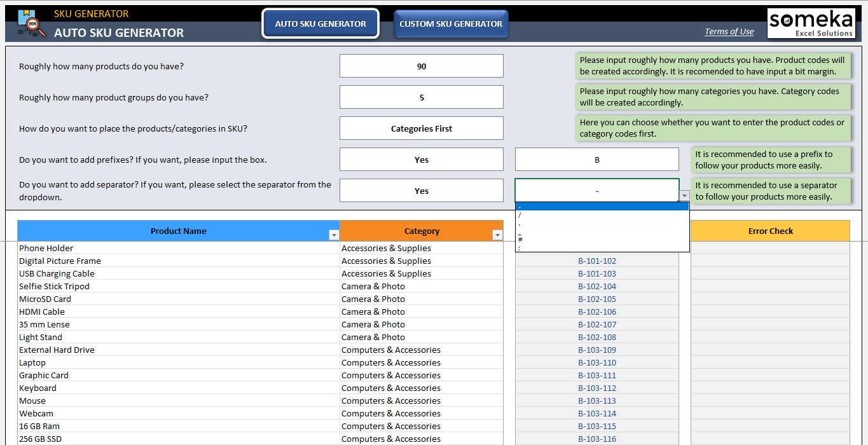868x445 pixels.
Task: Click the products count help note
Action: point(713,65)
